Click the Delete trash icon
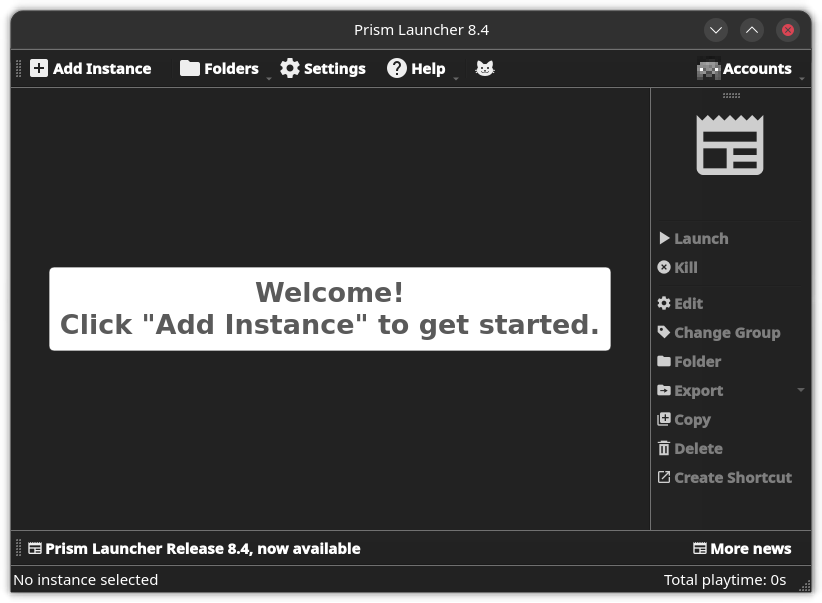The image size is (822, 603). coord(664,448)
